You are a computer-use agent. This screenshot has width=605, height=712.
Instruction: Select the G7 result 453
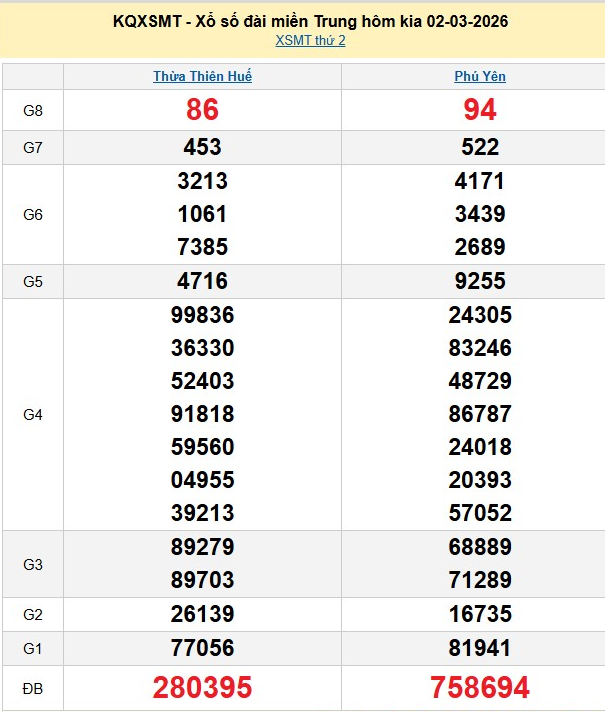coord(202,147)
